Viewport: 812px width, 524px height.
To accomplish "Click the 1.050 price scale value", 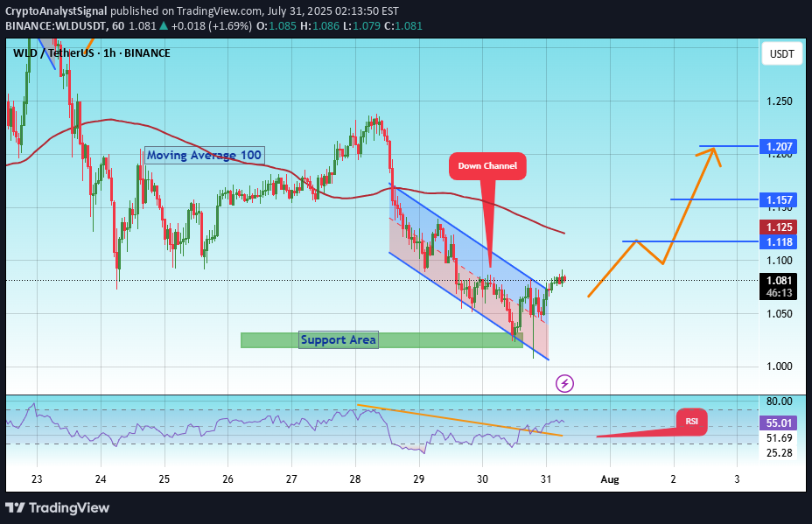I will tap(780, 313).
